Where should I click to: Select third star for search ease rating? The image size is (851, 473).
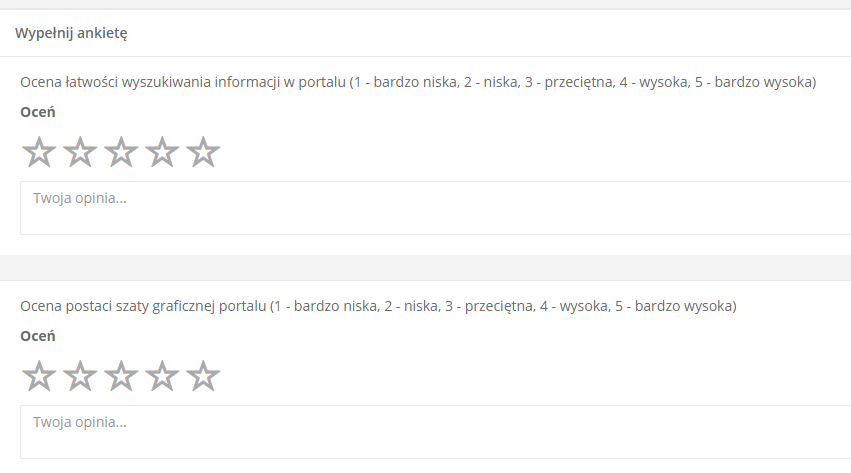click(x=121, y=152)
